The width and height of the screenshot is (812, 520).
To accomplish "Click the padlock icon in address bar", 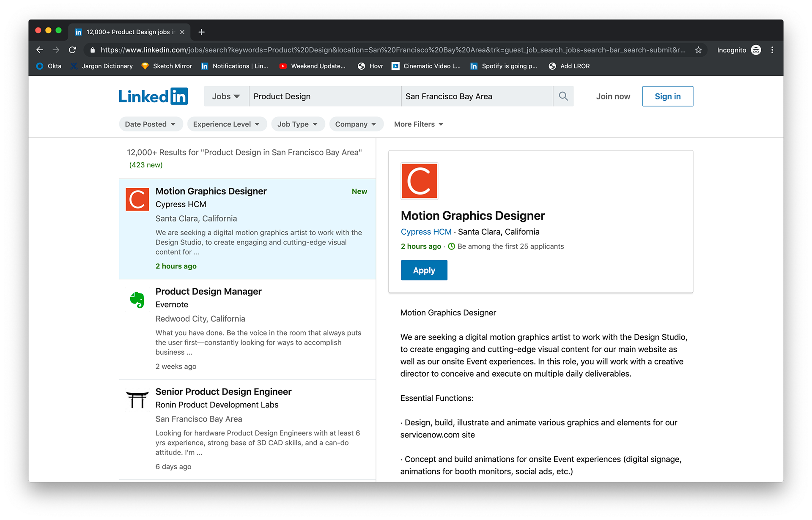I will coord(93,50).
